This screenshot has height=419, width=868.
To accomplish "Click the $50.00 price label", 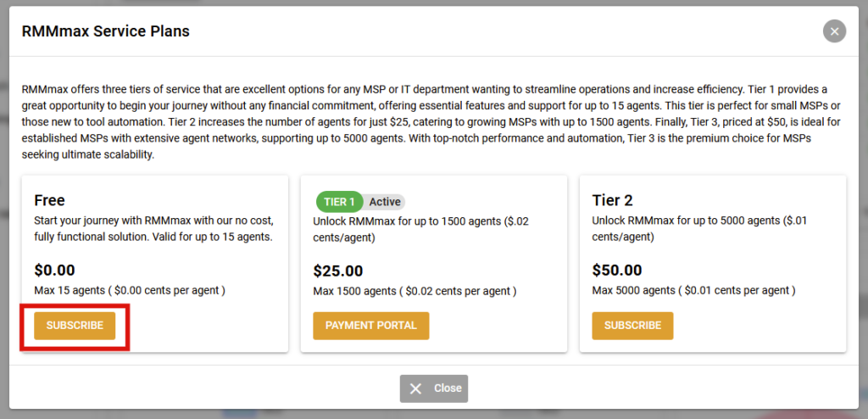I will pos(617,271).
